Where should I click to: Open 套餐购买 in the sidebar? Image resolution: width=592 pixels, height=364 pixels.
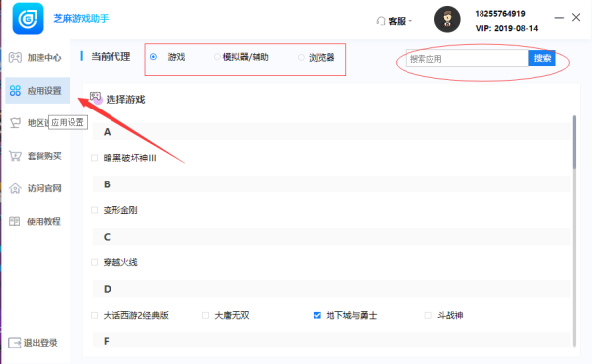37,156
